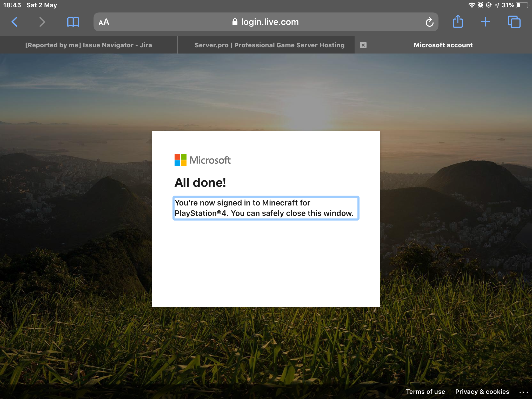Image resolution: width=532 pixels, height=399 pixels.
Task: Tap the Safari back arrow
Action: coord(15,22)
